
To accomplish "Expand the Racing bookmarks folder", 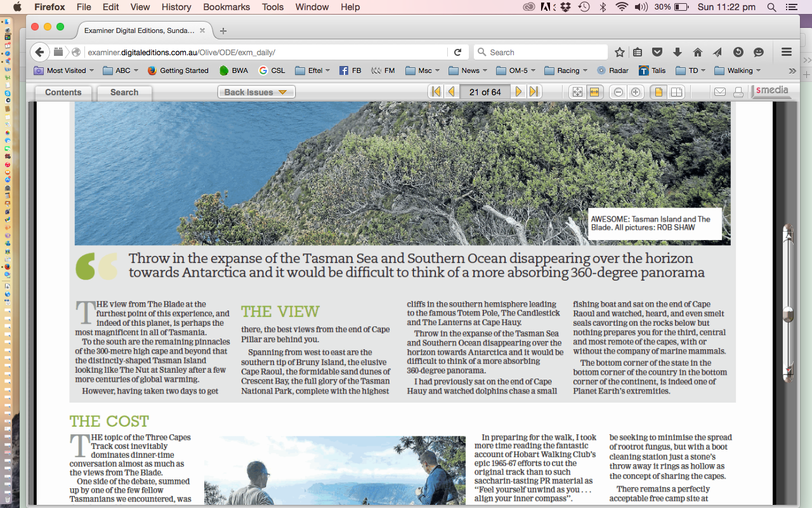I will point(566,70).
